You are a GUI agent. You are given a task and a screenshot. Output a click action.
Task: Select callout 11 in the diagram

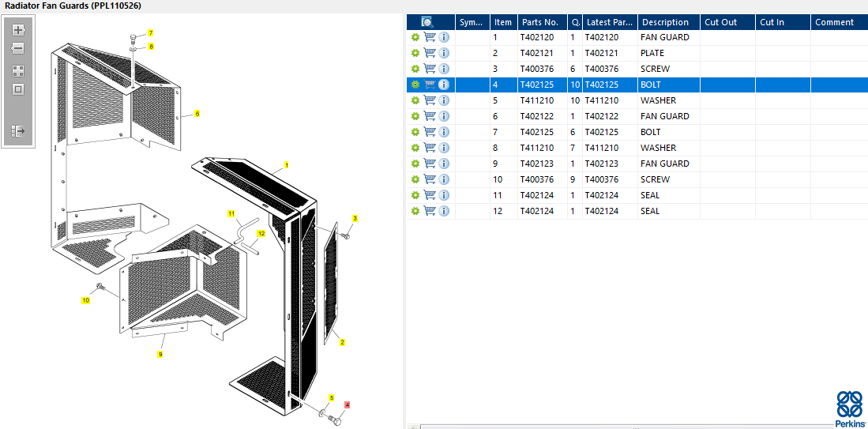point(231,213)
